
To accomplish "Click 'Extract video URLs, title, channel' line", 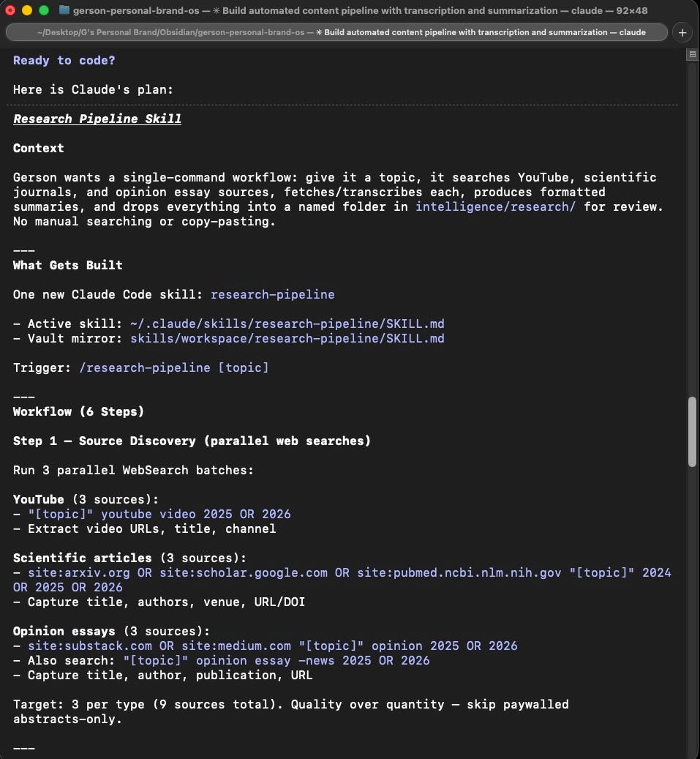I will coord(151,528).
